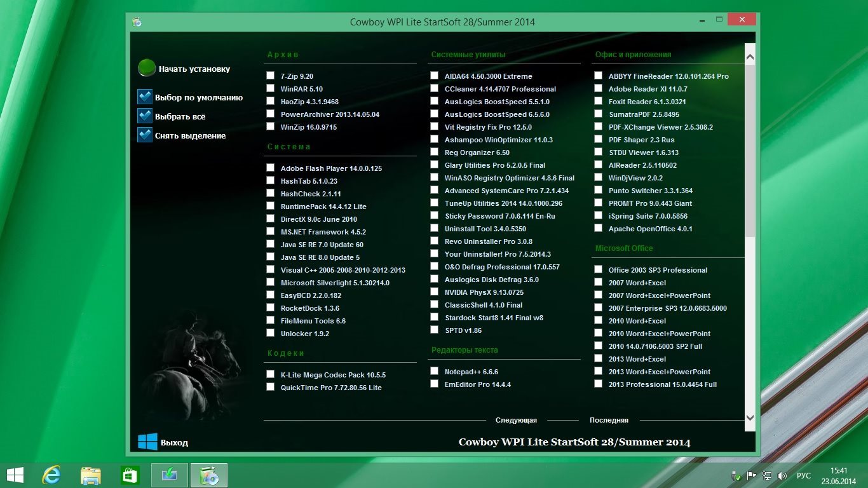868x488 pixels.
Task: Click the checkmark icon for Выбор по умолчанию
Action: tap(145, 97)
